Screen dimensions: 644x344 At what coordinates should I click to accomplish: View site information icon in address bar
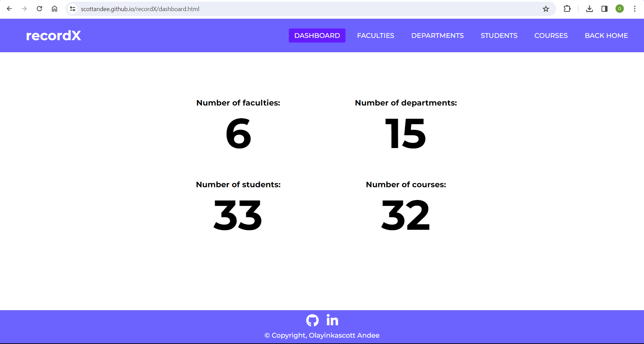point(72,9)
